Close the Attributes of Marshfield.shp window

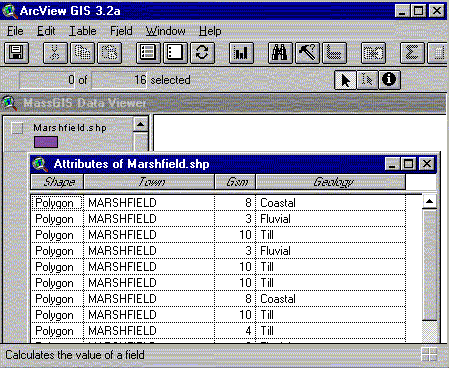coord(427,164)
